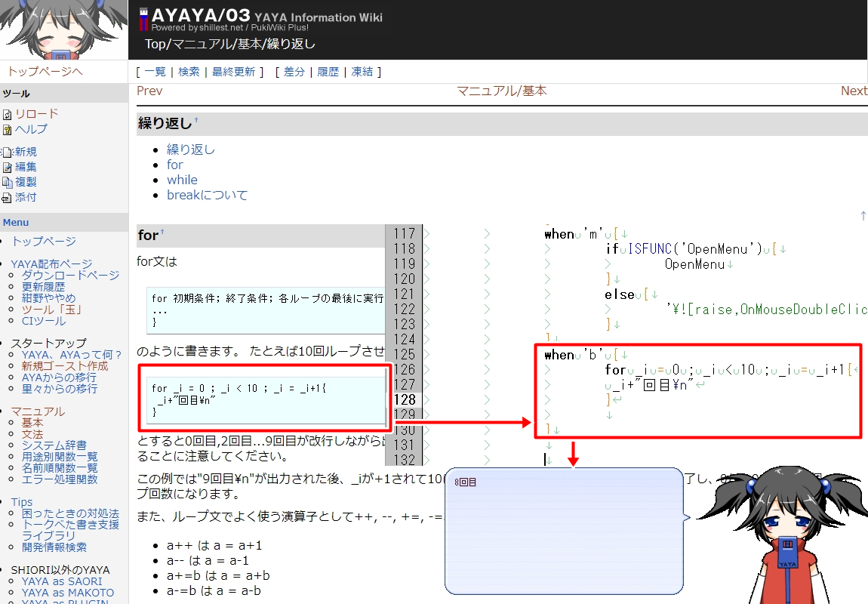Viewport: 868px width, 604px height.
Task: Open 新規ゴースト作成 in sidebar
Action: pyautogui.click(x=65, y=366)
